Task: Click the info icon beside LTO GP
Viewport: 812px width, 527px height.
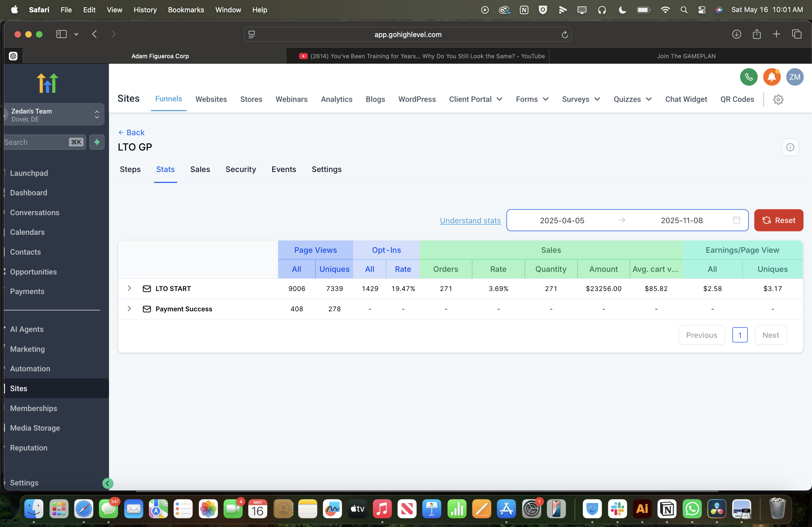Action: coord(790,147)
